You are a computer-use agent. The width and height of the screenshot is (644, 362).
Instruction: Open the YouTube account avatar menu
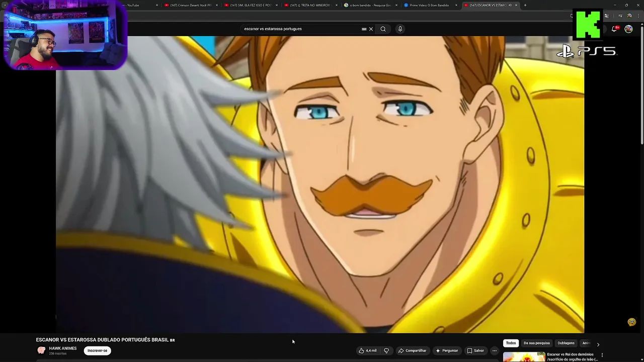tap(628, 29)
